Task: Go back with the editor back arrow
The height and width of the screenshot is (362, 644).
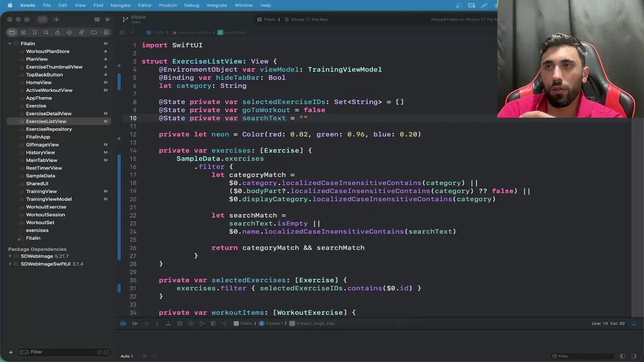Action: 133,32
